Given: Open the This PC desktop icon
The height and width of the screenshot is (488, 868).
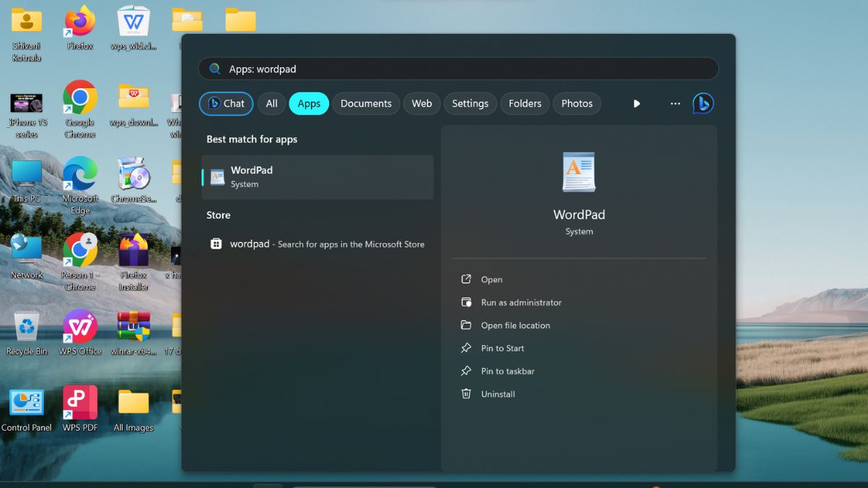Looking at the screenshot, I should click(27, 176).
